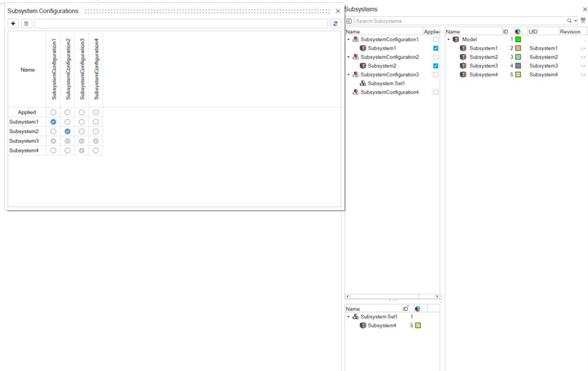The image size is (588, 371).
Task: Select SubsystemConfiguration2 in the tree
Action: pos(389,57)
